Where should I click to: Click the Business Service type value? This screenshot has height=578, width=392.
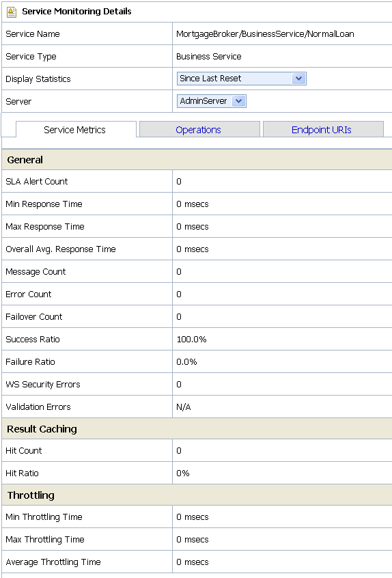pos(208,57)
